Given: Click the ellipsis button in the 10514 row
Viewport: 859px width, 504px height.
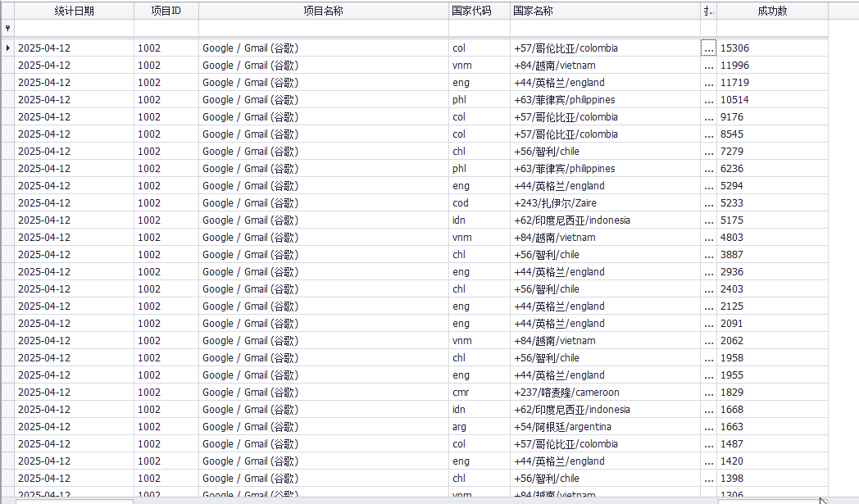Looking at the screenshot, I should click(708, 100).
